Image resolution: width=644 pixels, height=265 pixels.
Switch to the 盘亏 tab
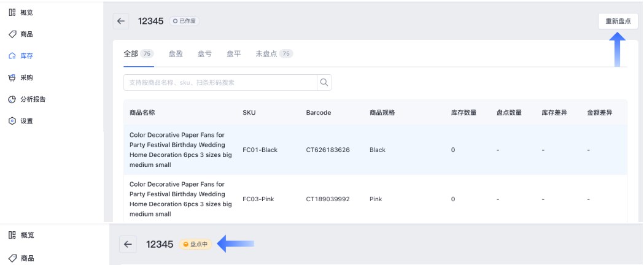pyautogui.click(x=204, y=54)
